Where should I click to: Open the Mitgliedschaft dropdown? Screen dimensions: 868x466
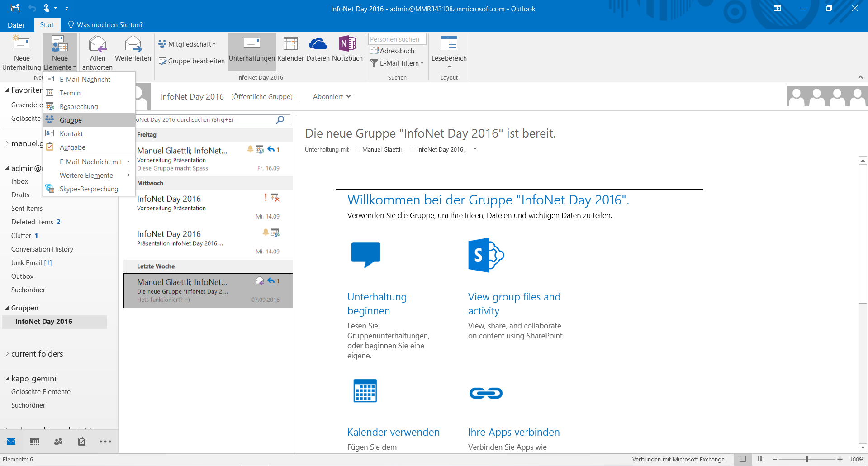coord(187,44)
